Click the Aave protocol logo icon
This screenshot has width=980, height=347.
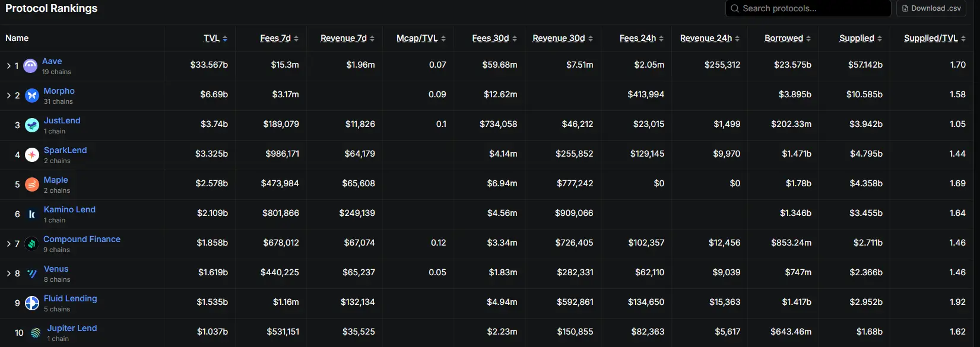(x=30, y=66)
